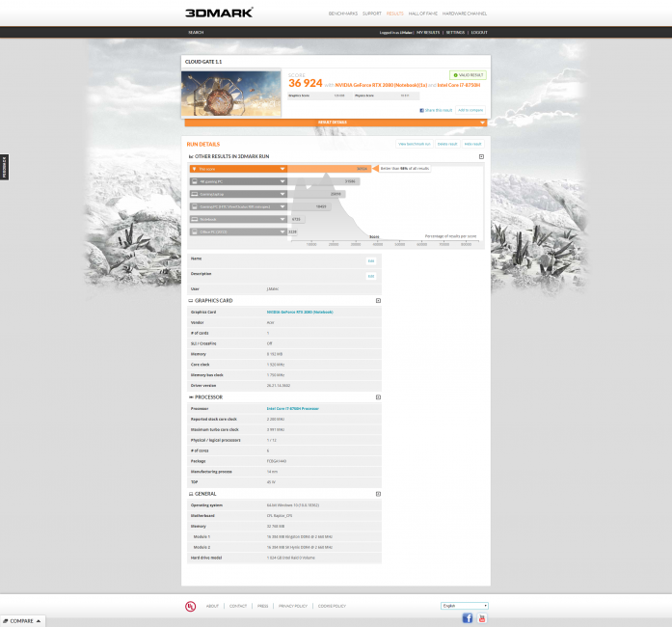Open the 4K gaming PC dropdown

(282, 181)
